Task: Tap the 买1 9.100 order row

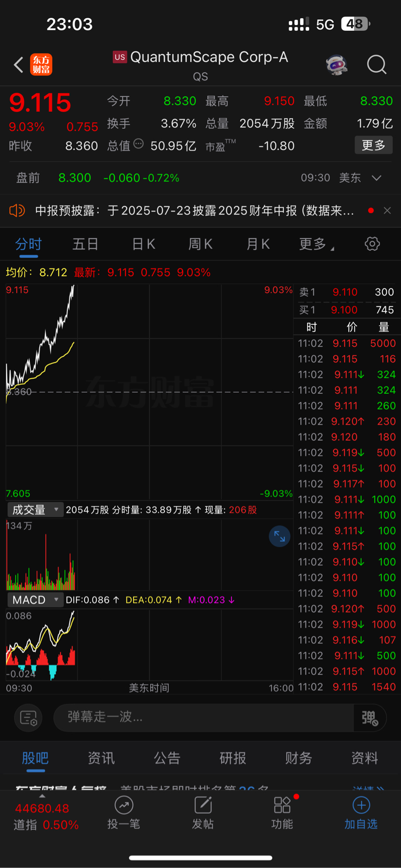Action: [x=347, y=310]
